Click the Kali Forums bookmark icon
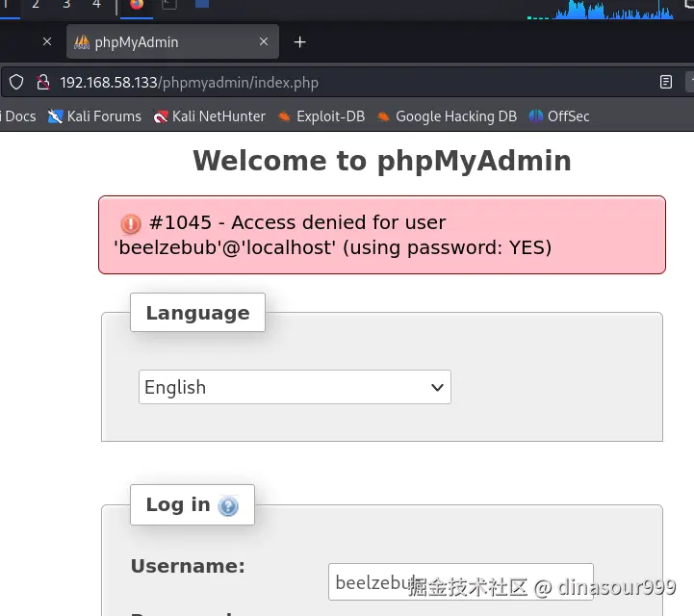This screenshot has width=694, height=616. click(x=55, y=116)
